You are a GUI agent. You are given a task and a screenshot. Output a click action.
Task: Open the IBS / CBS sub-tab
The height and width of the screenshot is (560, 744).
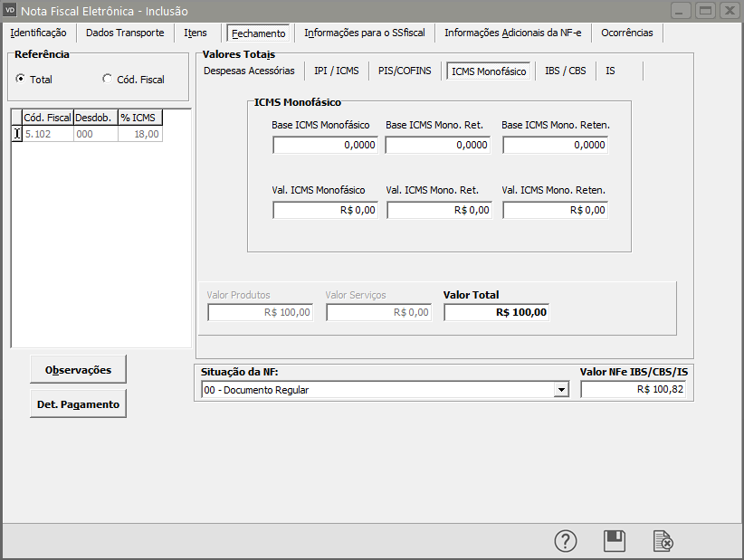pyautogui.click(x=565, y=71)
